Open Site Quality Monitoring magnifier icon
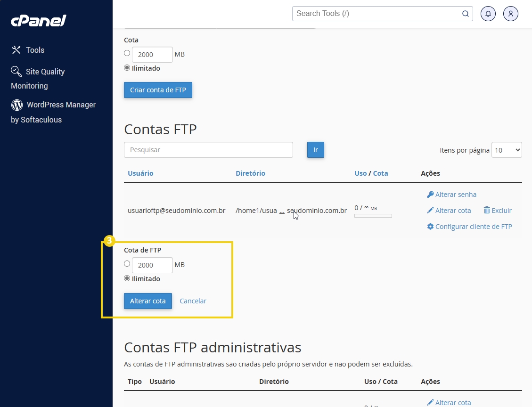This screenshot has height=407, width=532. (16, 72)
